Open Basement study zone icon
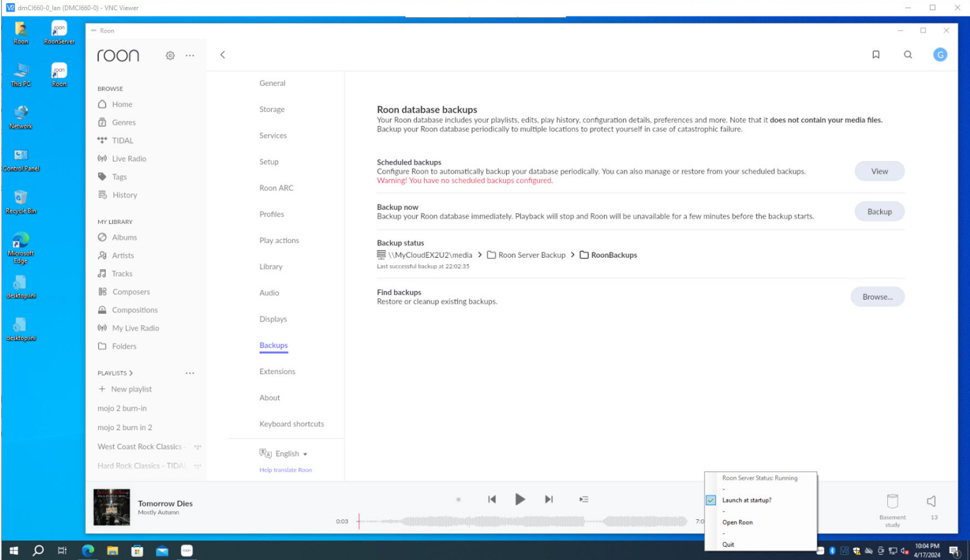 point(892,501)
